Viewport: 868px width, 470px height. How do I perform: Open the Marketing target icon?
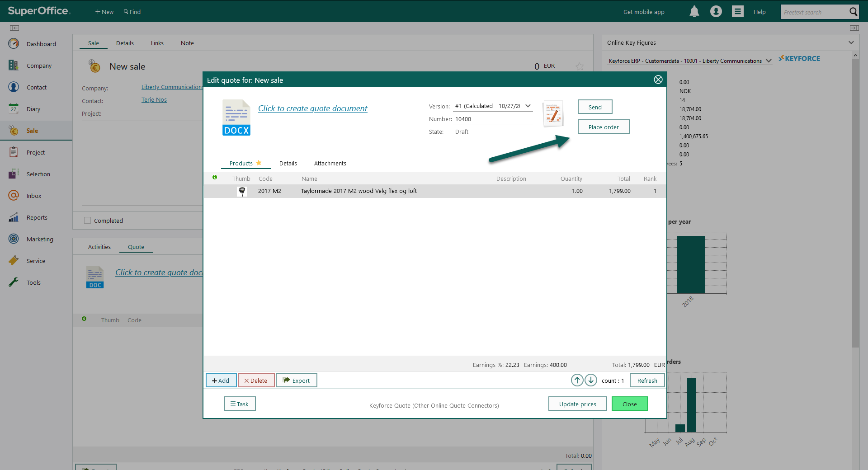pyautogui.click(x=14, y=239)
